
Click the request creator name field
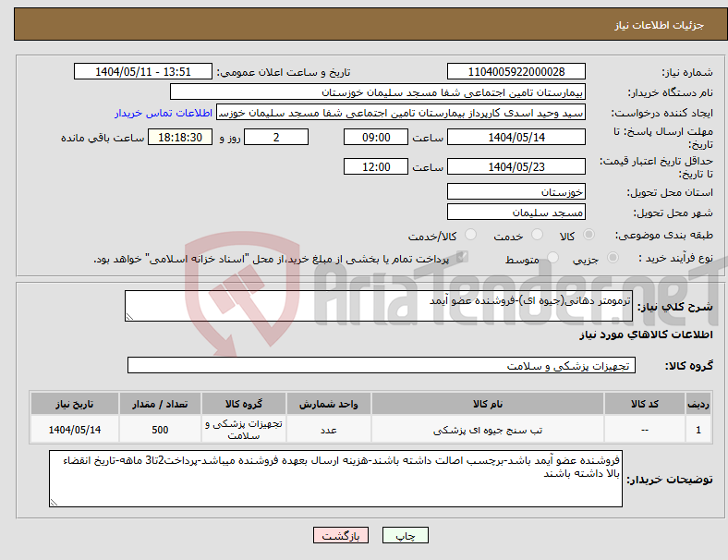[401, 113]
